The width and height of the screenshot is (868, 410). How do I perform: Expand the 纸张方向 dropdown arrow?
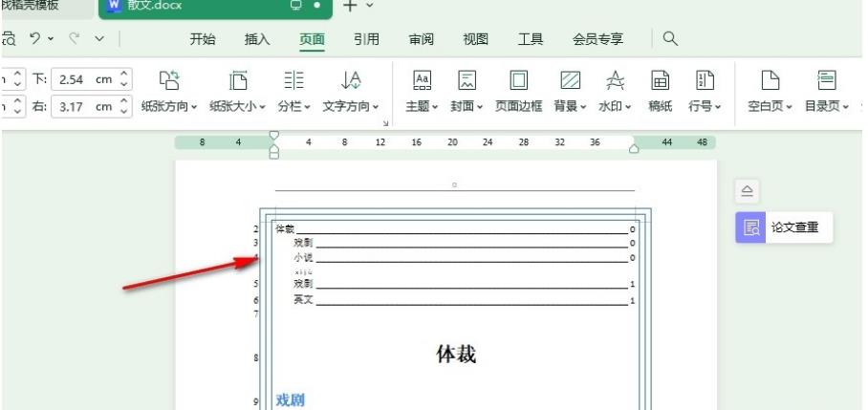tap(194, 107)
